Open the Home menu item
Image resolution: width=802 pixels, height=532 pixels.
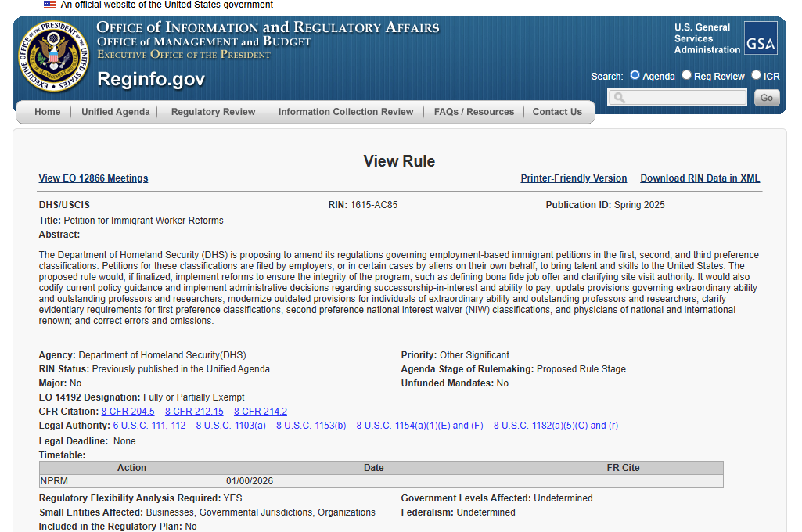coord(48,112)
